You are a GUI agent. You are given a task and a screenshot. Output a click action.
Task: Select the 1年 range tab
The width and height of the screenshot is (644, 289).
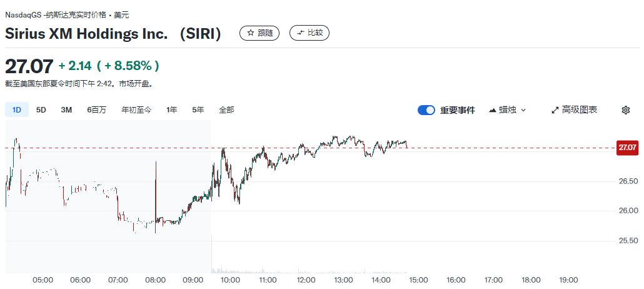172,109
